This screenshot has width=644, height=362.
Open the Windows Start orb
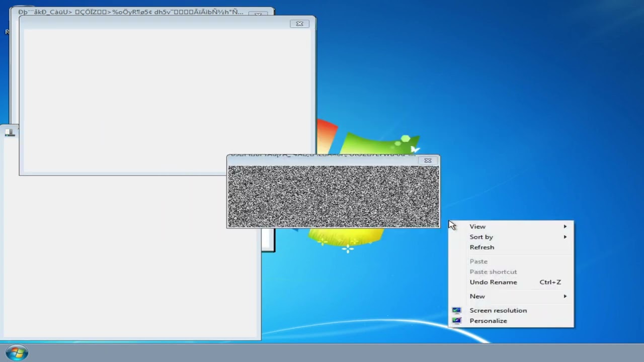tap(17, 352)
